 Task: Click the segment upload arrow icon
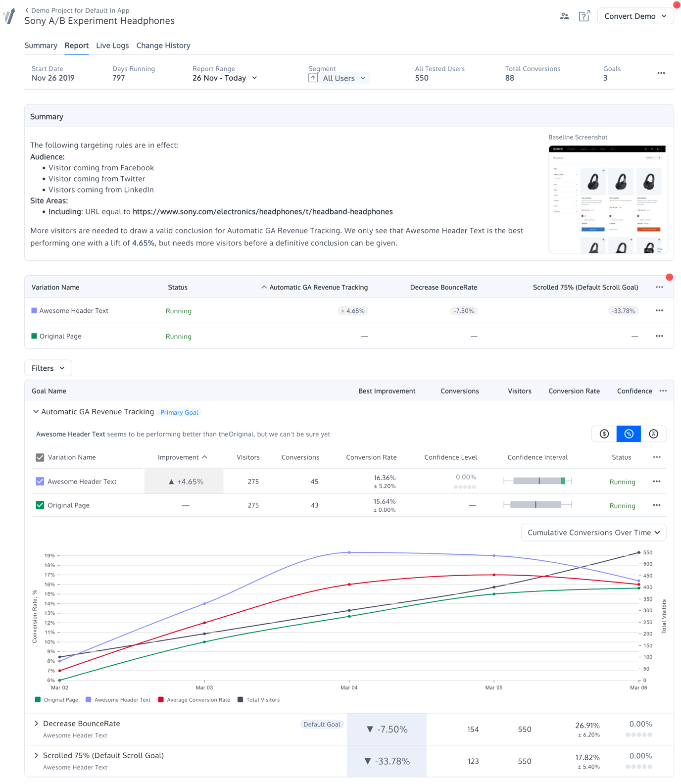click(x=313, y=78)
